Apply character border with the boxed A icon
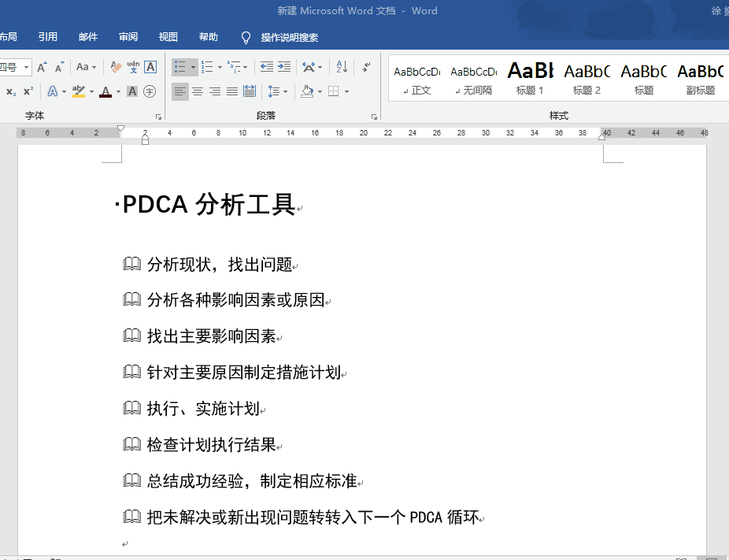 point(150,67)
